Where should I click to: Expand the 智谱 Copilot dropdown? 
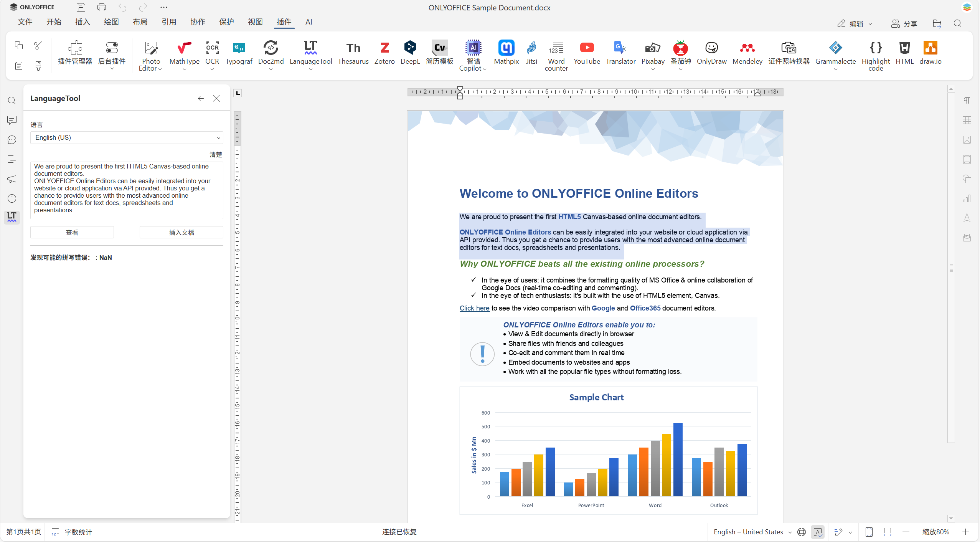(x=485, y=69)
